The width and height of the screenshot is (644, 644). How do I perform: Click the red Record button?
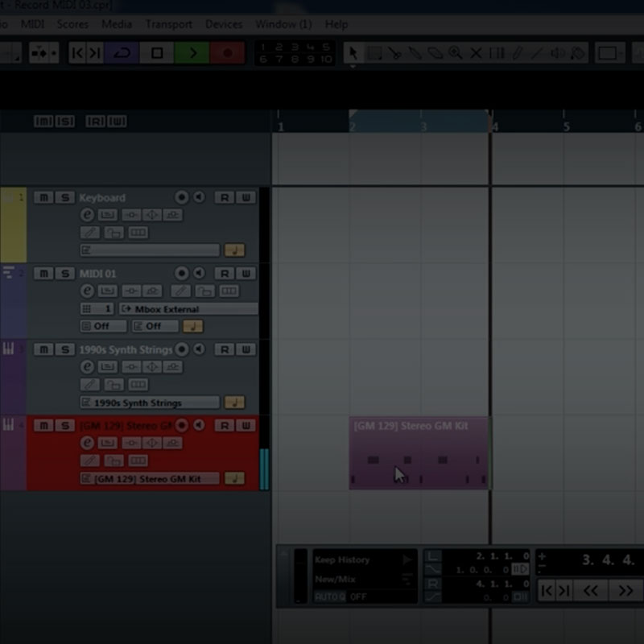click(x=227, y=52)
